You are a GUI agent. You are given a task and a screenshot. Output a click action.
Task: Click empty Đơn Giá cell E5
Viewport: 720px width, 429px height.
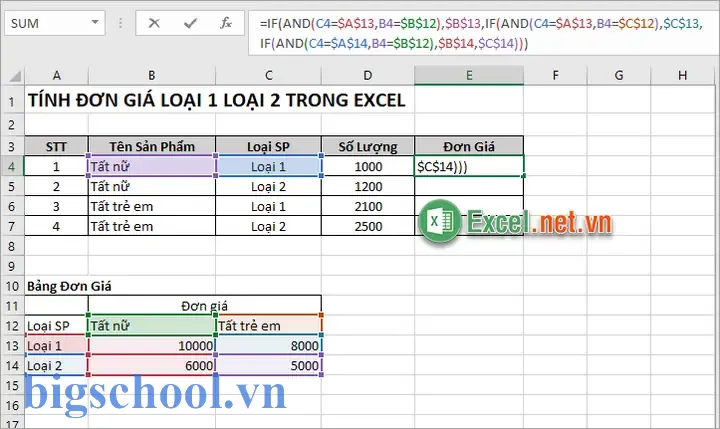coord(469,186)
